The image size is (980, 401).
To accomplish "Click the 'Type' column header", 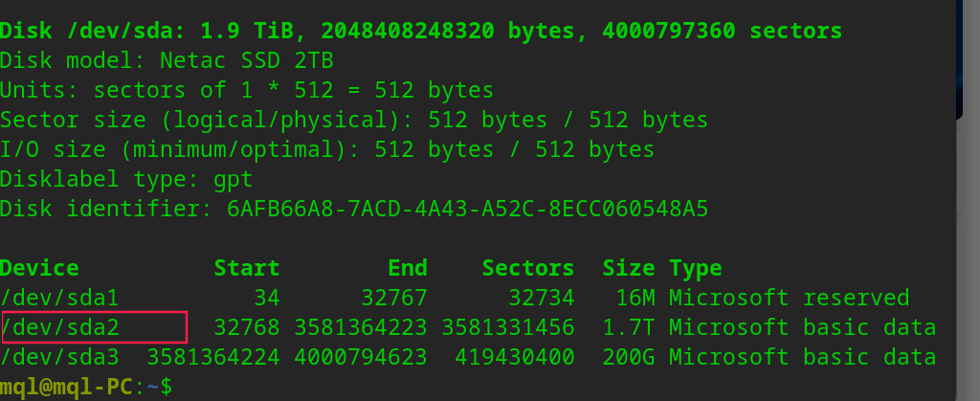I will [x=696, y=268].
